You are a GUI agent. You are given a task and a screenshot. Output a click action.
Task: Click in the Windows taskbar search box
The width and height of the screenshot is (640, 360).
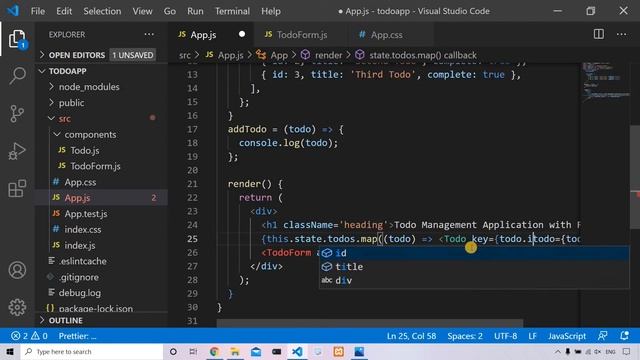[x=92, y=351]
